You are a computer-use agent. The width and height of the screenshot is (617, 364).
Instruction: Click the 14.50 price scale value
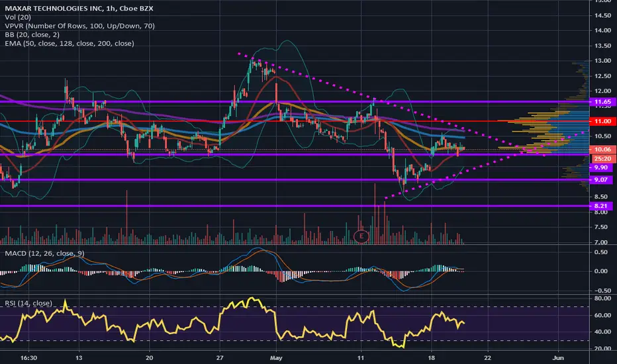[603, 15]
